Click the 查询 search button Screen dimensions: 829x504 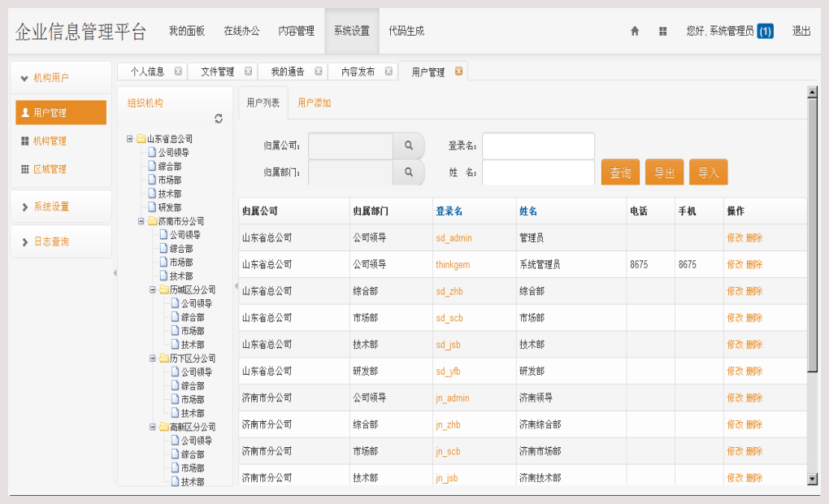click(x=619, y=172)
